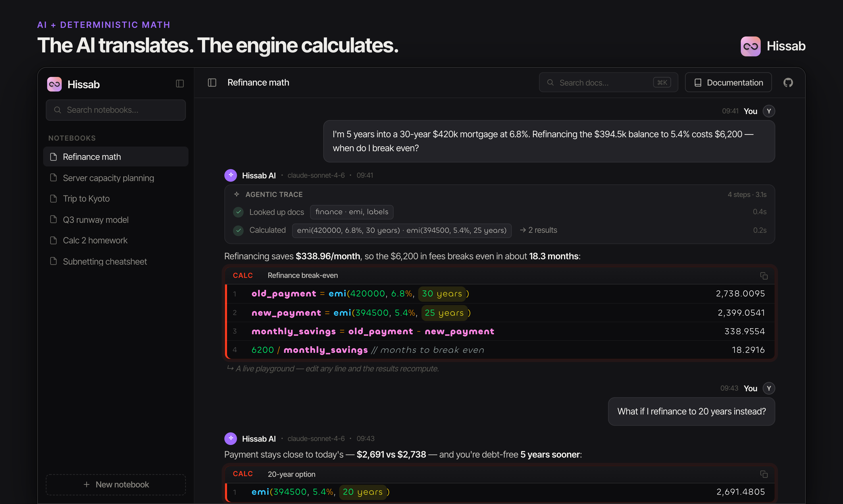Screen dimensions: 843x504
Task: Click the claude-sonnet-4-6 label on the 09:43 reply
Action: tap(316, 438)
